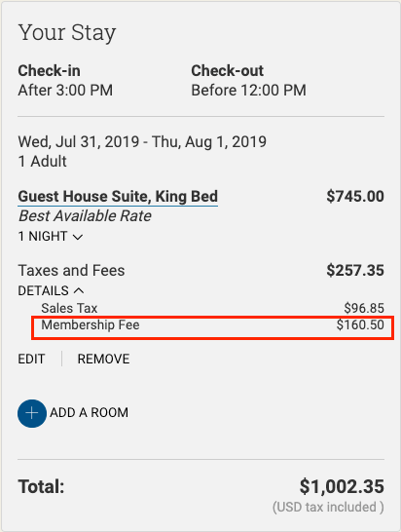Click the ADD A ROOM label
The width and height of the screenshot is (401, 532).
pyautogui.click(x=90, y=412)
